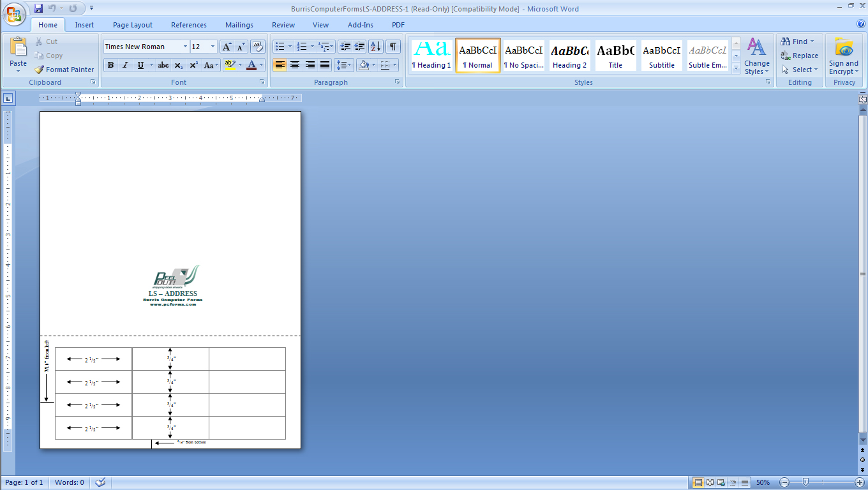Sort the selected text
This screenshot has height=490, width=868.
pos(376,47)
